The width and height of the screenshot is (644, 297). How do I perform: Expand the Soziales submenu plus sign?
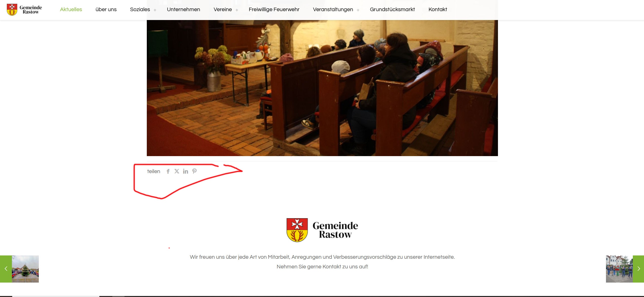(155, 10)
